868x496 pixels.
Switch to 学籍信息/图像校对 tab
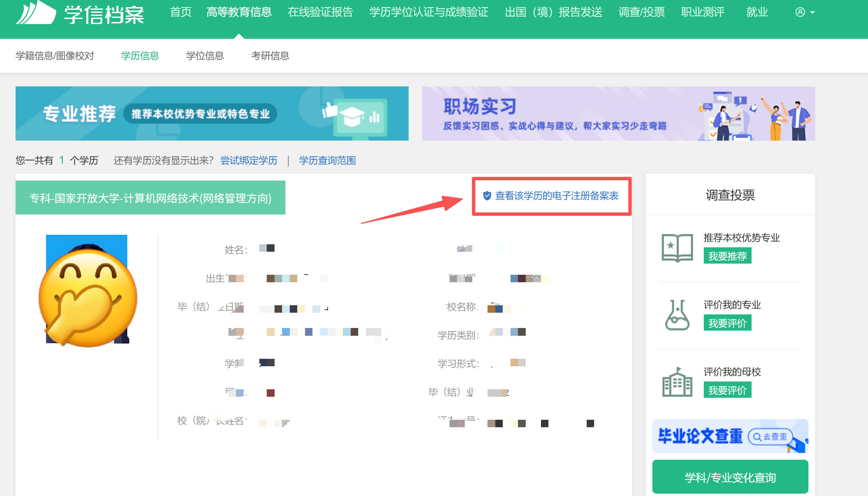tap(55, 56)
